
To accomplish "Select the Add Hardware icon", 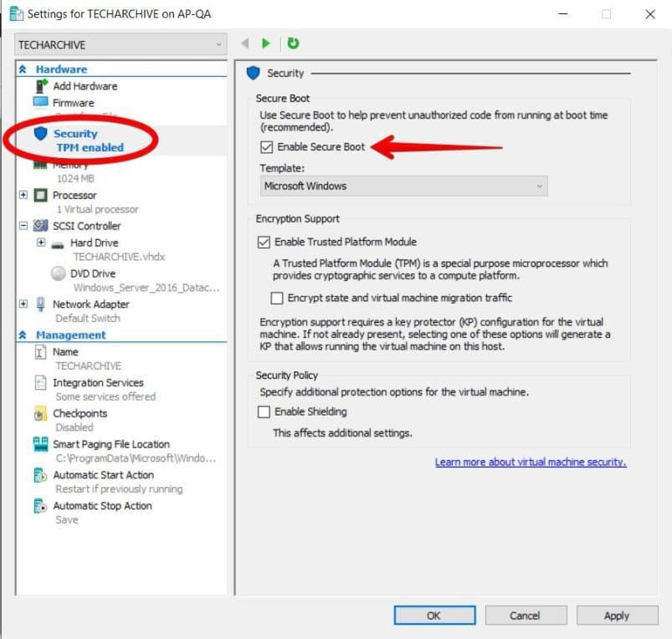I will point(41,85).
